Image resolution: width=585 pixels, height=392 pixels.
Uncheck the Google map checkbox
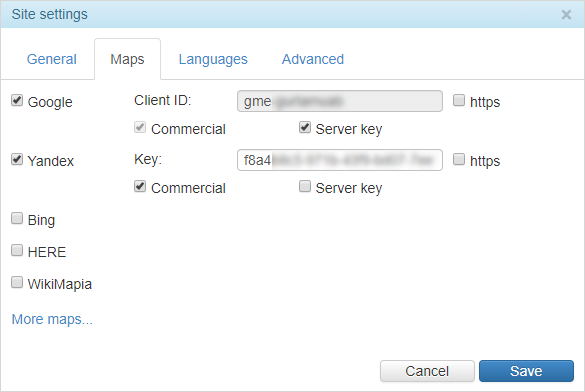(17, 100)
